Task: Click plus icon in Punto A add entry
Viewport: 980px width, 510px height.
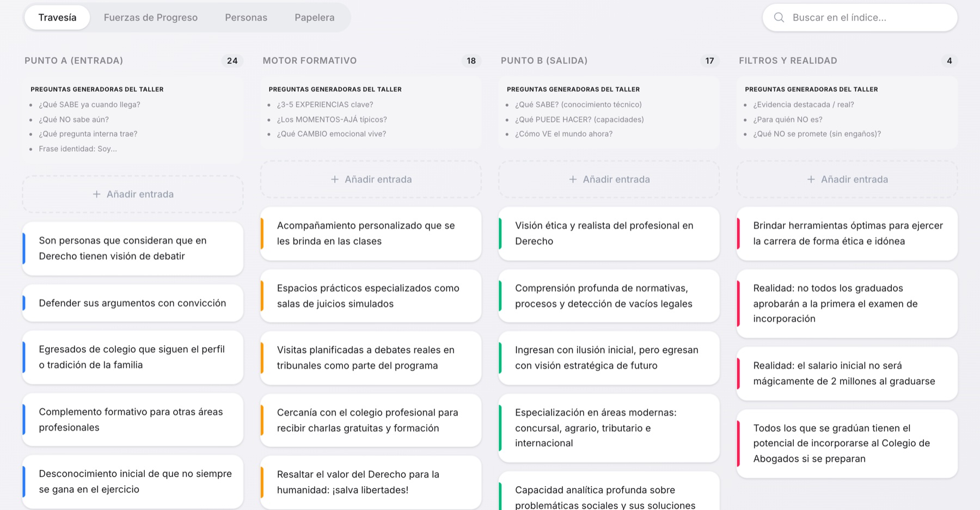Action: tap(96, 194)
